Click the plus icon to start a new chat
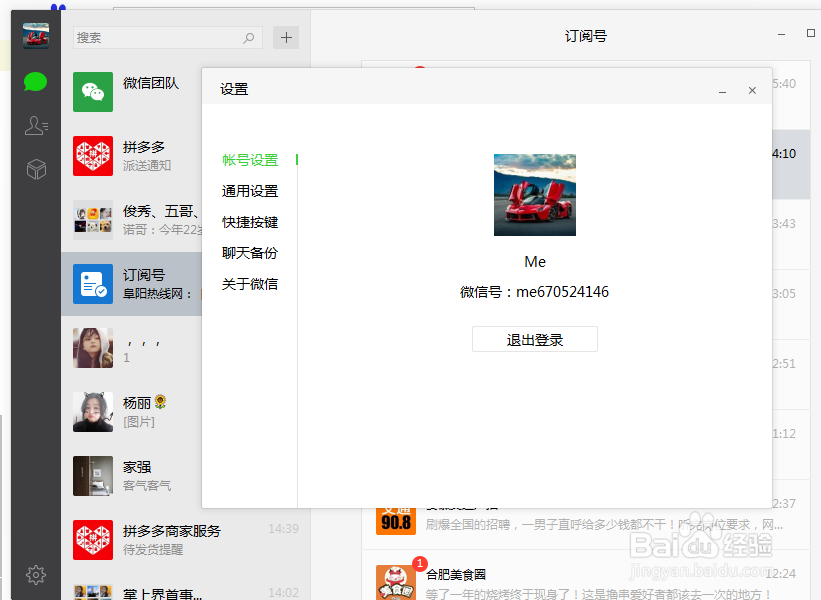Screen dimensions: 821x600 (x=286, y=37)
